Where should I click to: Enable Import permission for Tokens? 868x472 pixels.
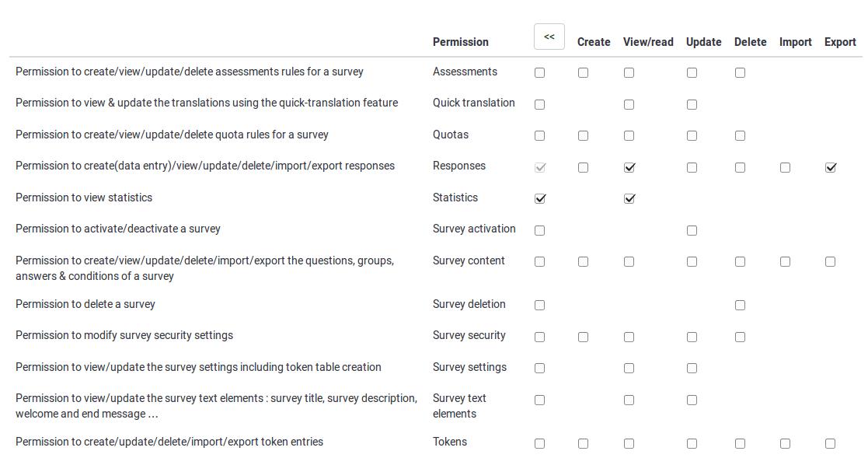tap(785, 443)
